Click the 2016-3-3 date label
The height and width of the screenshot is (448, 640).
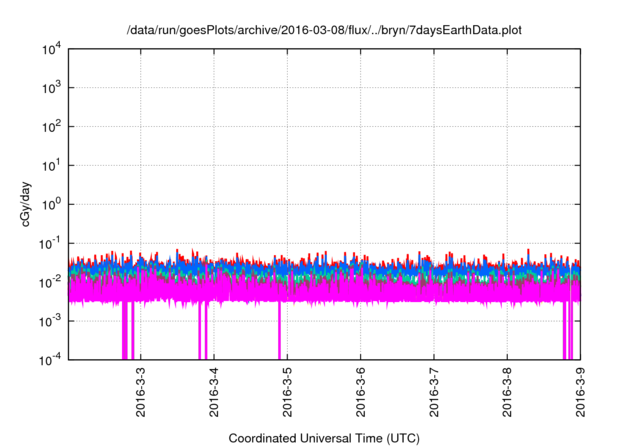pyautogui.click(x=140, y=392)
